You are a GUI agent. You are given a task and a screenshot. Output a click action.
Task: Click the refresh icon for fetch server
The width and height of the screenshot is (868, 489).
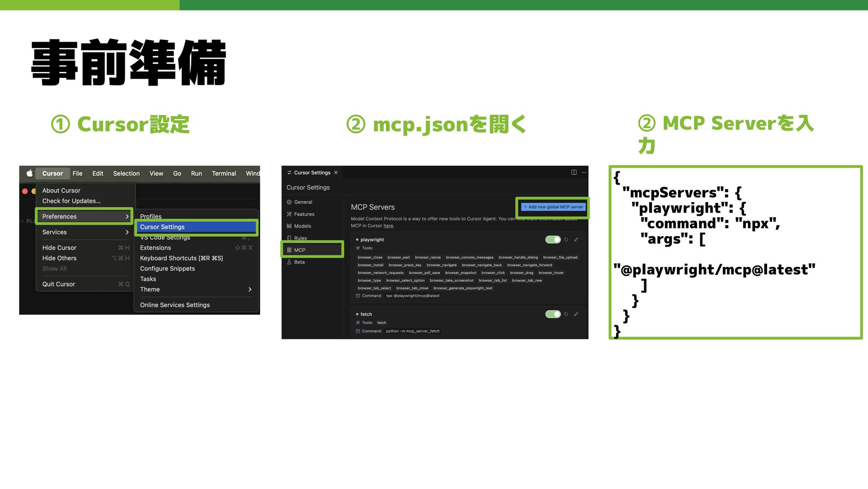(566, 314)
